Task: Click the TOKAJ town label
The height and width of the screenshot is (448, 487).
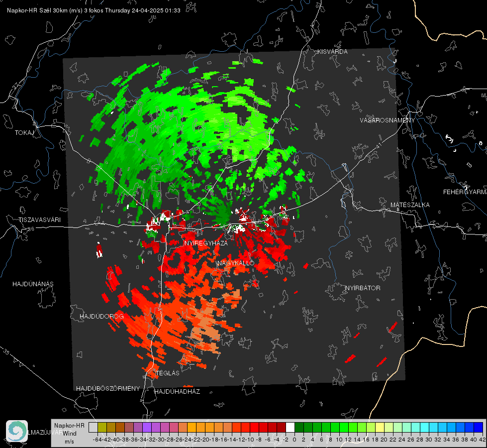Action: coord(24,133)
